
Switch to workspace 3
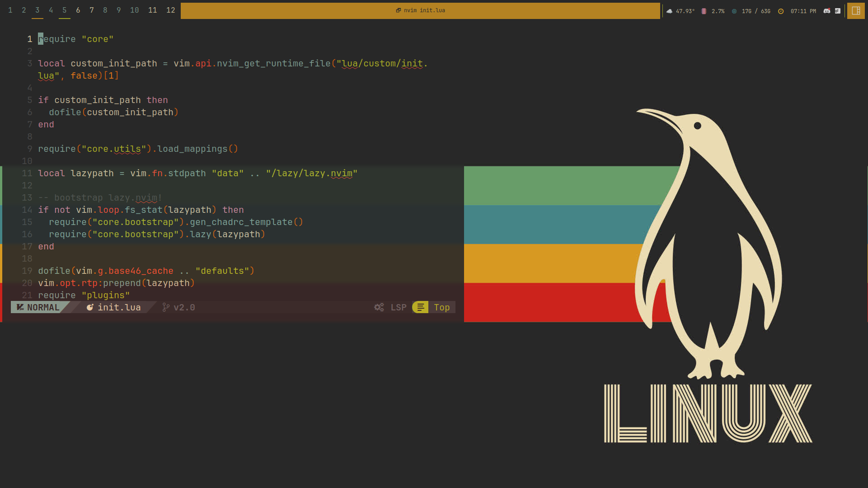(38, 10)
